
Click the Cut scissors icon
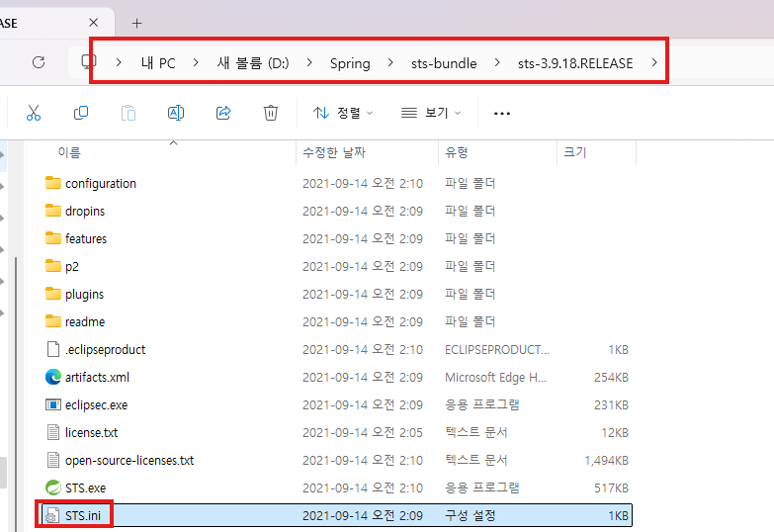click(x=34, y=113)
